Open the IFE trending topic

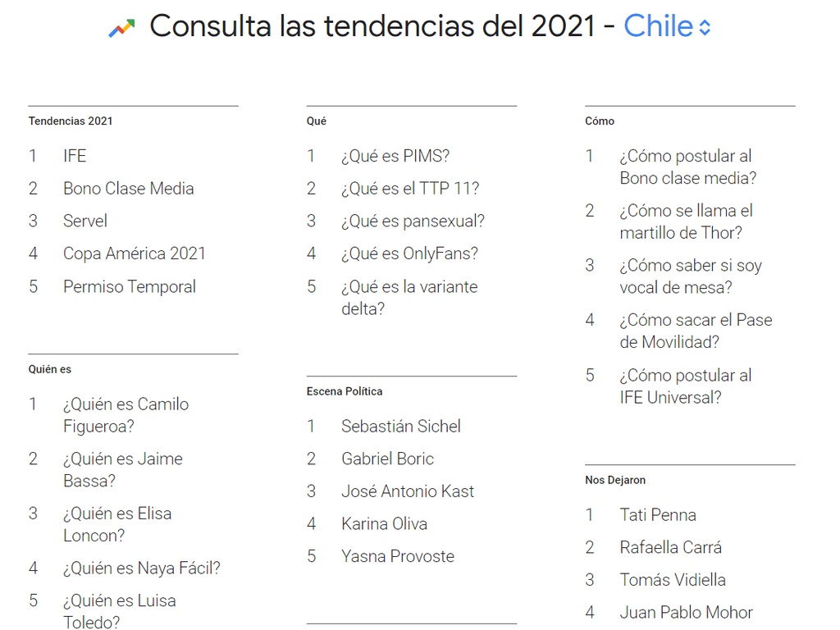pos(75,156)
